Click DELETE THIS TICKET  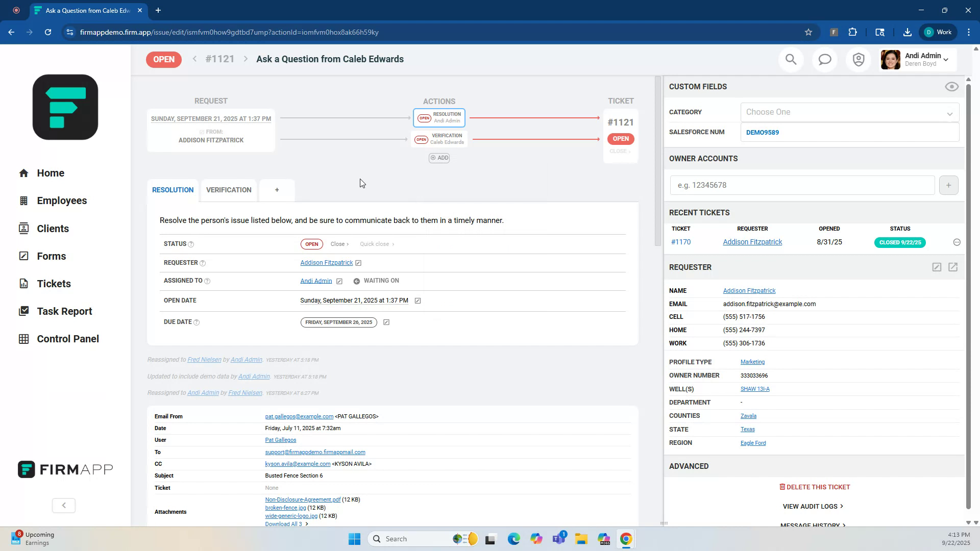pyautogui.click(x=814, y=487)
